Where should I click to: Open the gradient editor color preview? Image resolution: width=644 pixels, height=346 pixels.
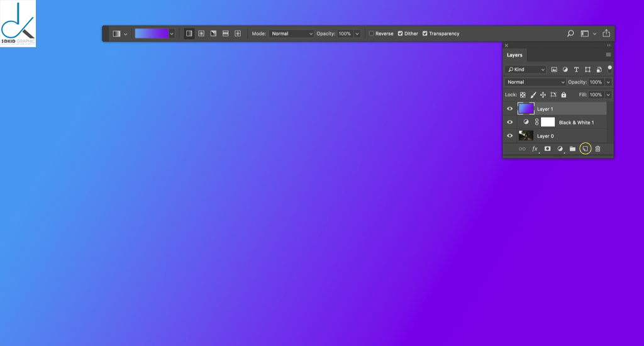pyautogui.click(x=152, y=34)
